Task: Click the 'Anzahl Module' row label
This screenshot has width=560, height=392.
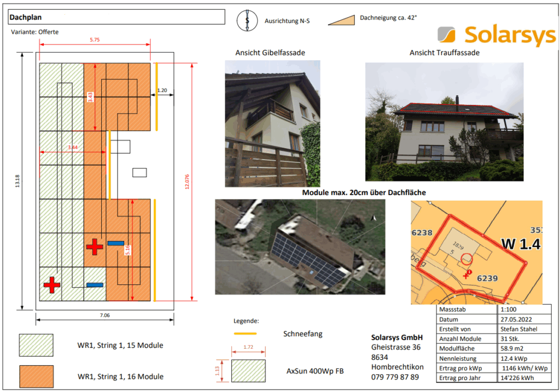Action: coord(460,339)
